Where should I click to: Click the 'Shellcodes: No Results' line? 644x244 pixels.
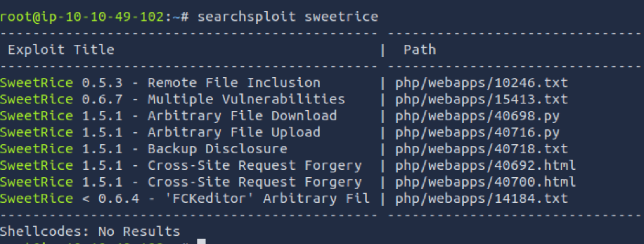click(x=90, y=231)
